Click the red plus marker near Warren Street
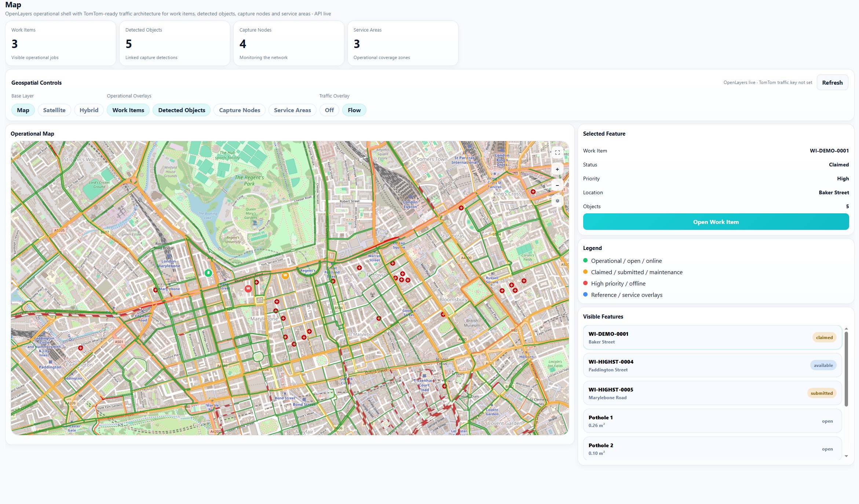This screenshot has width=859, height=504. click(x=392, y=263)
